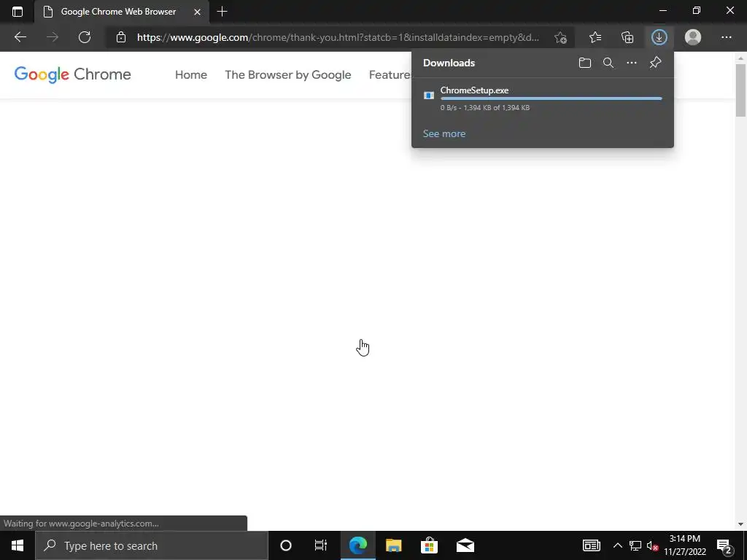Click the address bar URL
The height and width of the screenshot is (560, 747).
coord(338,37)
